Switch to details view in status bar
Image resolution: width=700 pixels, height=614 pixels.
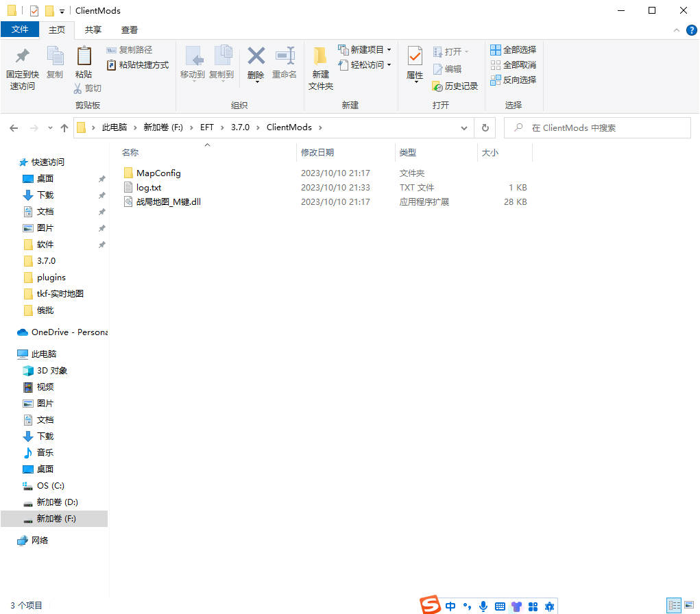[675, 605]
